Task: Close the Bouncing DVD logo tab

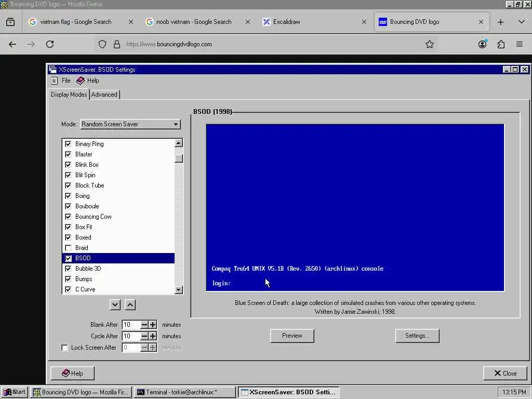Action: 481,22
